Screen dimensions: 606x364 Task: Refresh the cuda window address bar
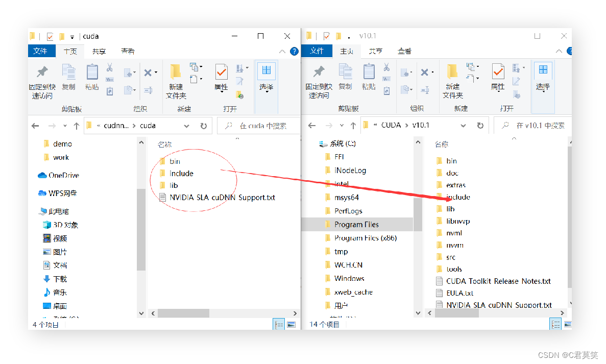203,126
